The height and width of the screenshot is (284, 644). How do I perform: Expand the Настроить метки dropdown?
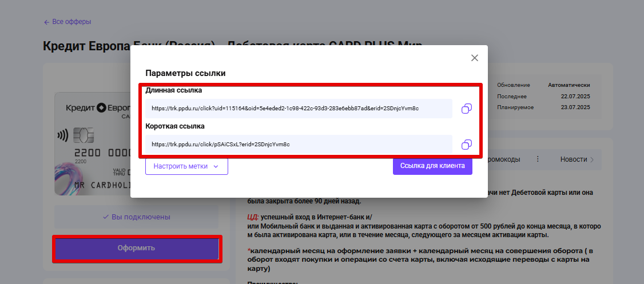click(186, 166)
